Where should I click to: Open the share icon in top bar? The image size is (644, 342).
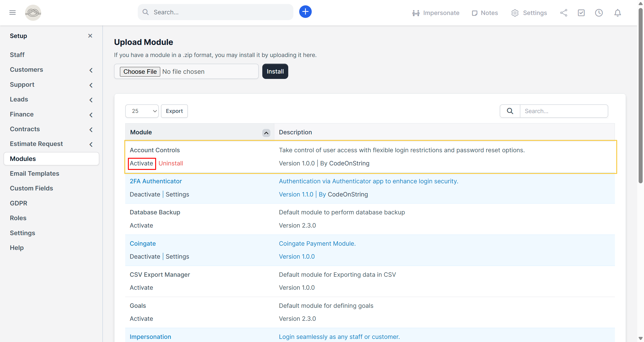[563, 13]
